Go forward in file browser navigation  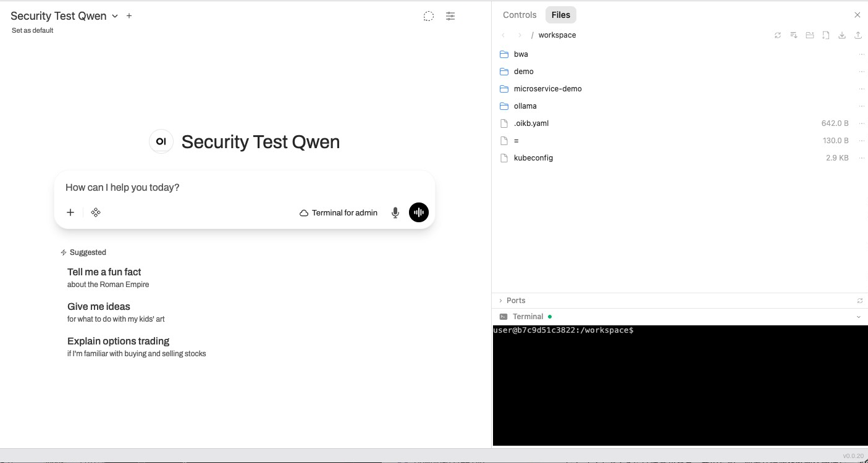point(520,35)
